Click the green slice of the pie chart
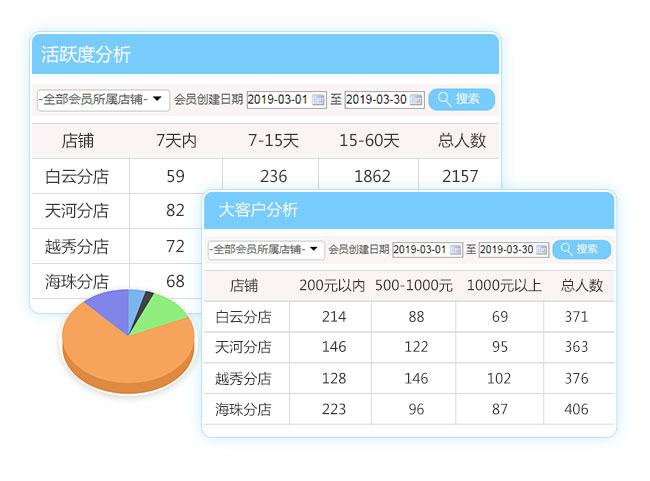The height and width of the screenshot is (481, 650). point(164,308)
